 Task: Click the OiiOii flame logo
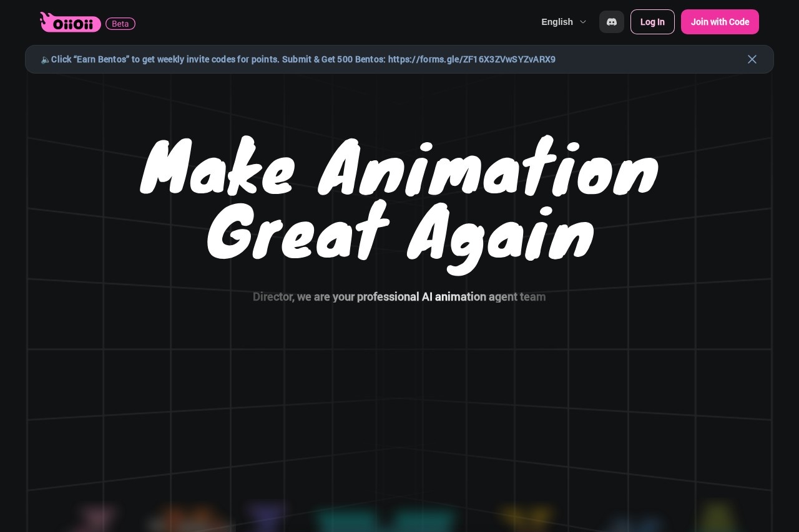pyautogui.click(x=70, y=22)
